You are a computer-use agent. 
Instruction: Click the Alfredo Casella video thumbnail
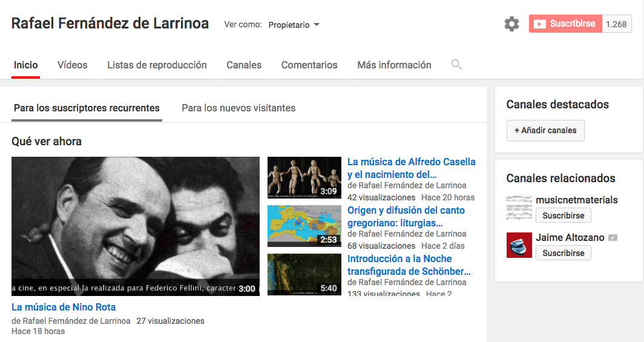[304, 177]
